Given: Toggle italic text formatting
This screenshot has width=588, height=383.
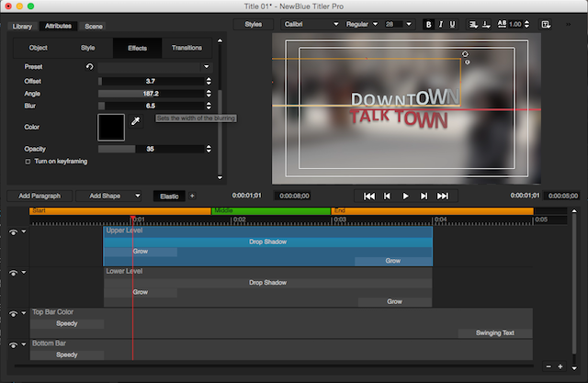Looking at the screenshot, I should (x=441, y=24).
